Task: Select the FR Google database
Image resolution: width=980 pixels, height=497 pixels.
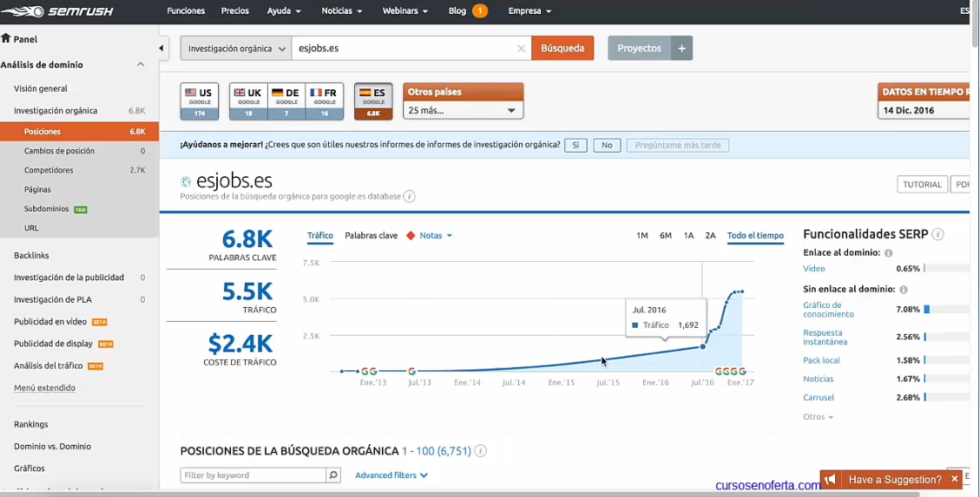Action: click(x=325, y=101)
